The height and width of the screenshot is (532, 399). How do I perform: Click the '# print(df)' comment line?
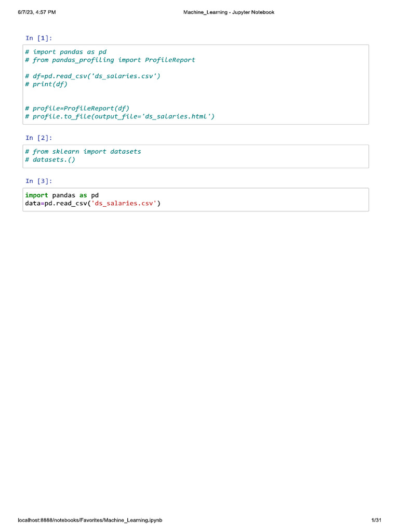[x=46, y=84]
